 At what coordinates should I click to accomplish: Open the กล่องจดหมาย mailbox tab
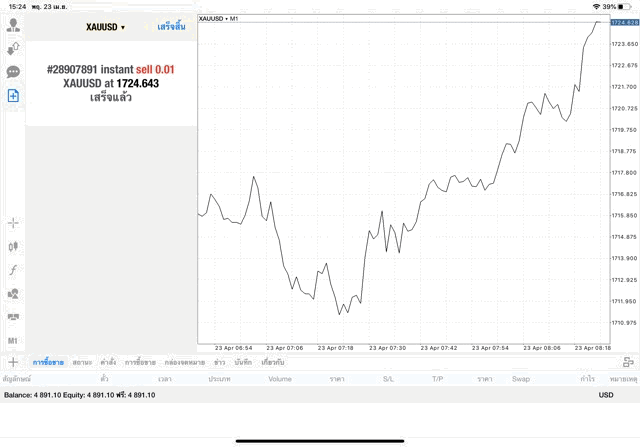pyautogui.click(x=185, y=362)
